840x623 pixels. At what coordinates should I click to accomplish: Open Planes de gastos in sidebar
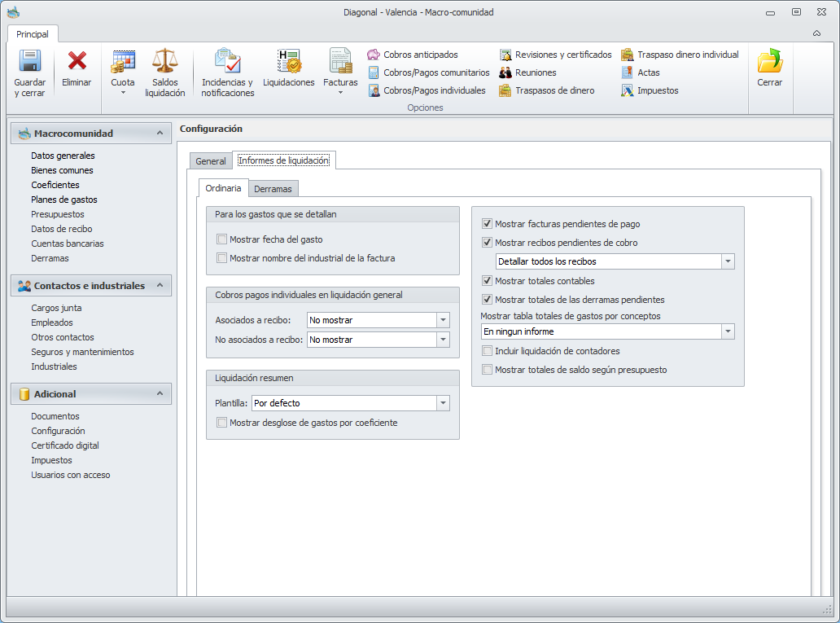(64, 200)
